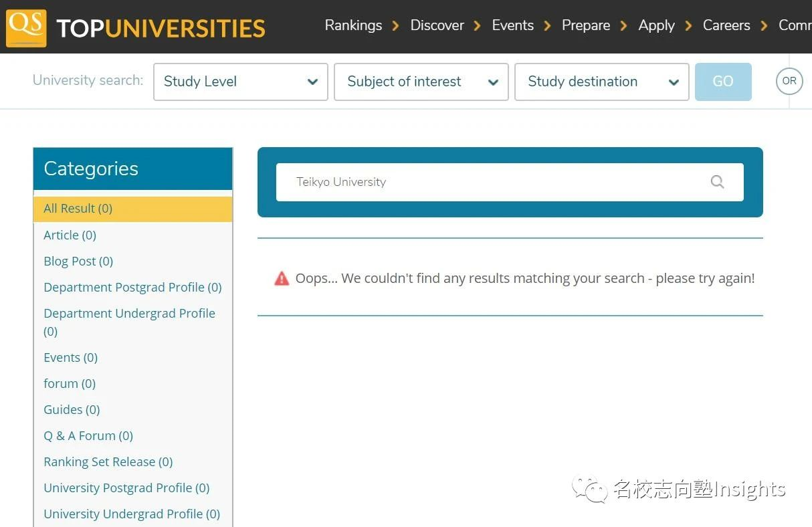
Task: Click the chevron after Prepare
Action: (623, 25)
